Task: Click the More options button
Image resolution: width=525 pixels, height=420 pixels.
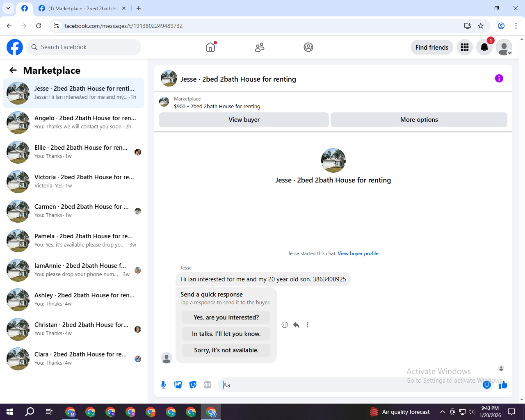Action: coord(419,120)
